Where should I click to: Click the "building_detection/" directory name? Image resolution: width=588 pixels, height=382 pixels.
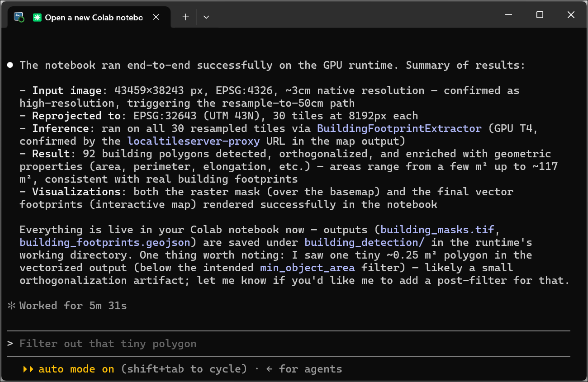(x=365, y=242)
